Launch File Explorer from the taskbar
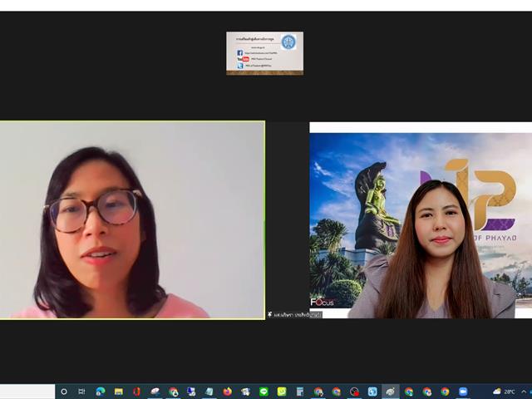This screenshot has height=399, width=532. pos(118,392)
